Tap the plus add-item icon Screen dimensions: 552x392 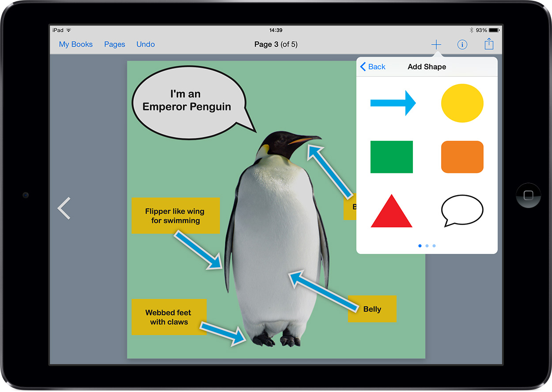click(436, 45)
